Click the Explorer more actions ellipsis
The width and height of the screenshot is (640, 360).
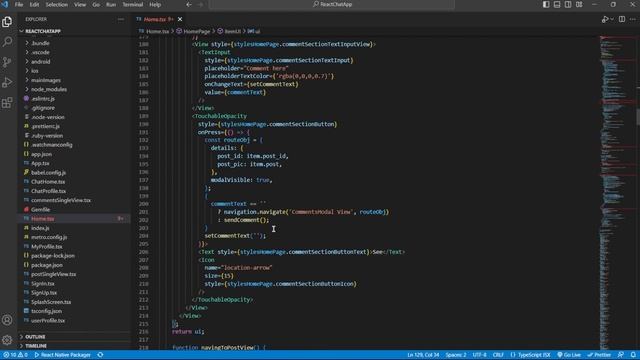click(x=121, y=19)
